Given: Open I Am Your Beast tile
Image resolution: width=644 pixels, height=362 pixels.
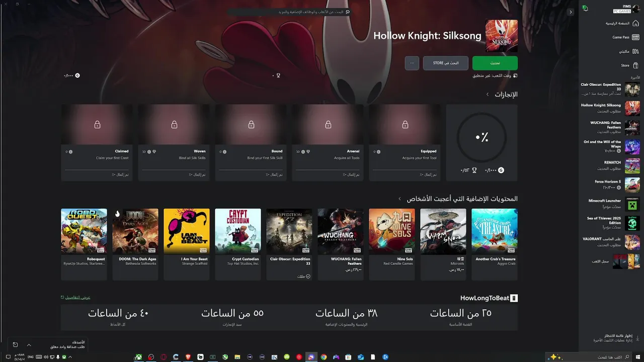Looking at the screenshot, I should 187,244.
